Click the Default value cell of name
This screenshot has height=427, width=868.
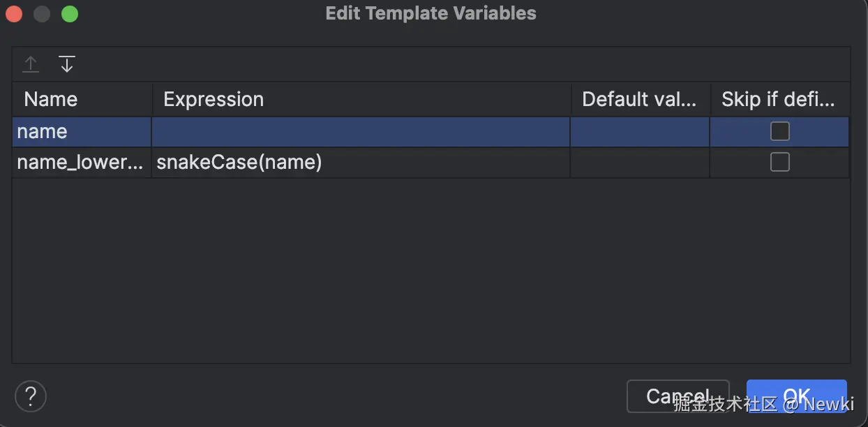pos(640,131)
